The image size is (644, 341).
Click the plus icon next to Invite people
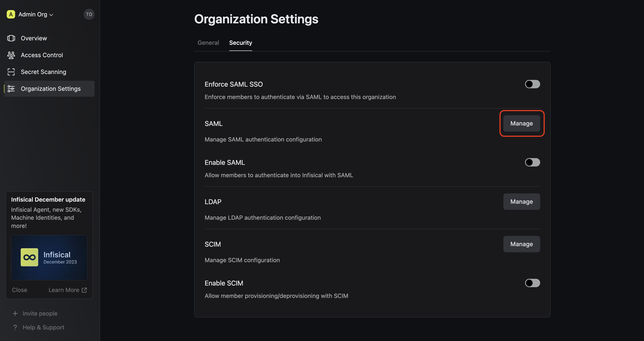pos(15,313)
